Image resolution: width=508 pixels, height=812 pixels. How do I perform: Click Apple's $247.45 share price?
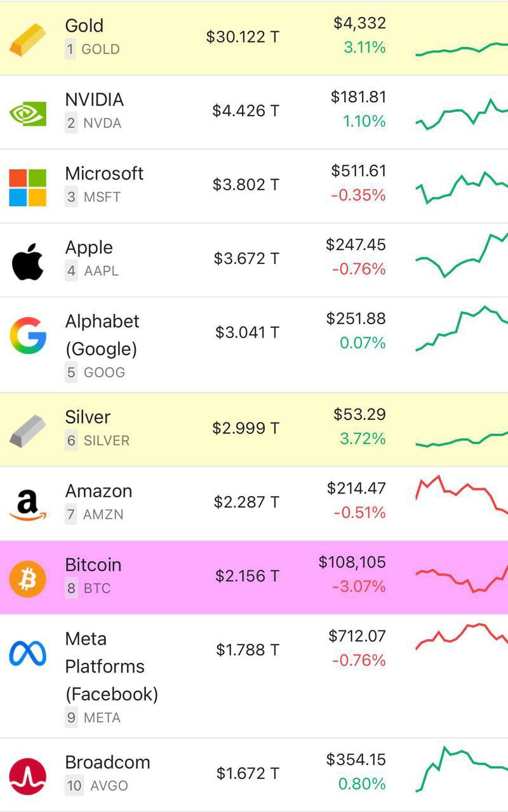coord(356,245)
